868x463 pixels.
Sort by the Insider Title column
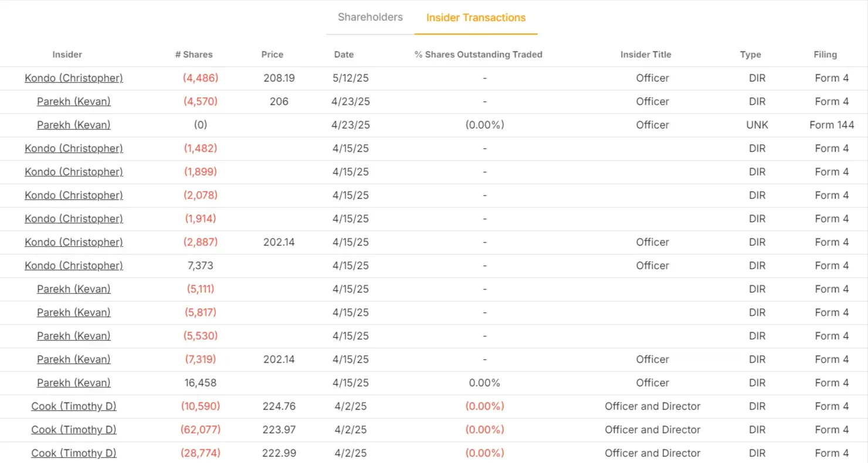[x=646, y=55]
